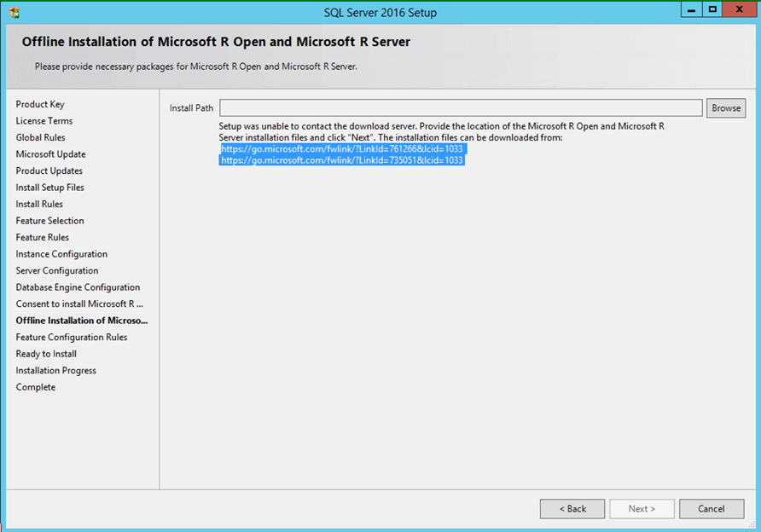This screenshot has height=532, width=761.
Task: Select Product Key in the navigation pane
Action: coord(40,104)
